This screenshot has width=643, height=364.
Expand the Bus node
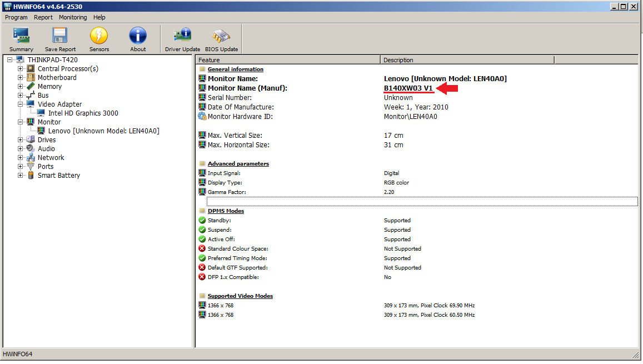click(x=20, y=95)
